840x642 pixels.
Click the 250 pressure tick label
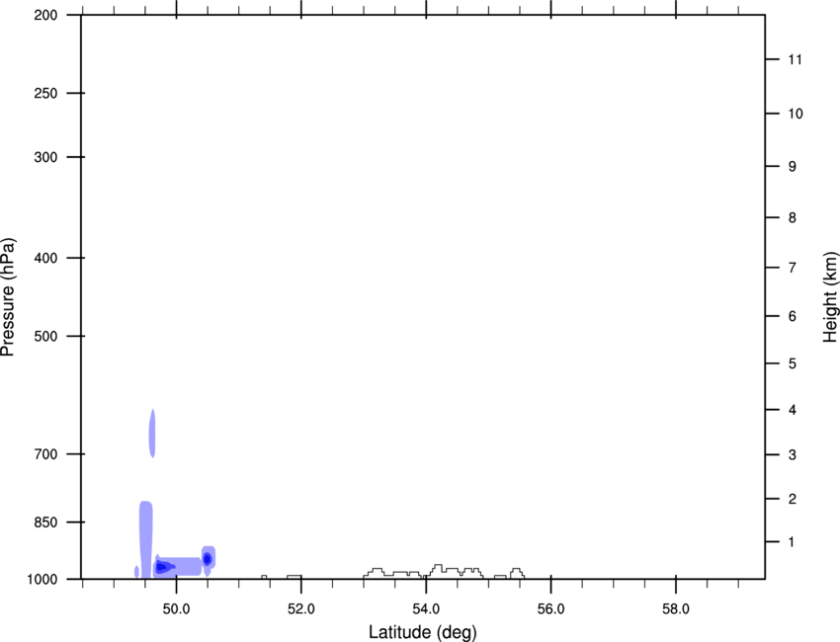pos(45,93)
